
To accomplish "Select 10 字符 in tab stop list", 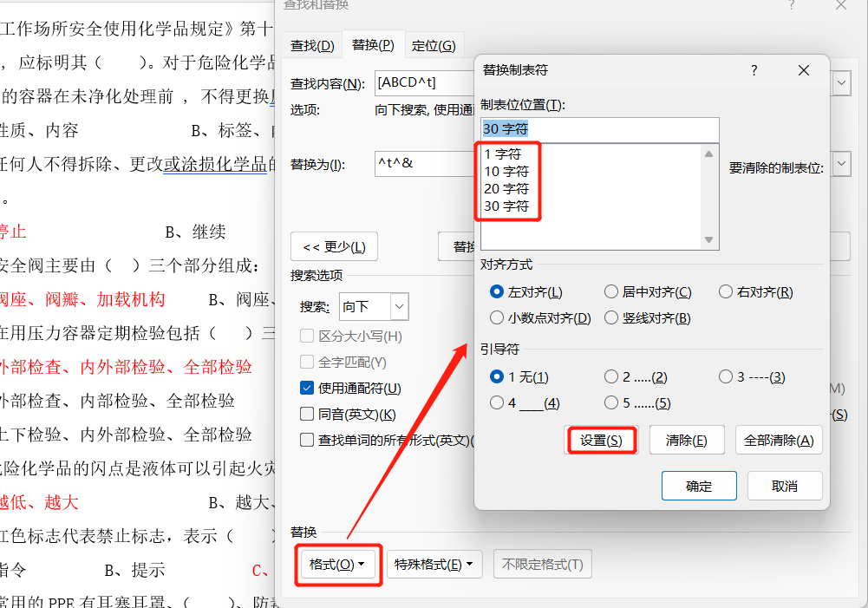I will pos(506,172).
